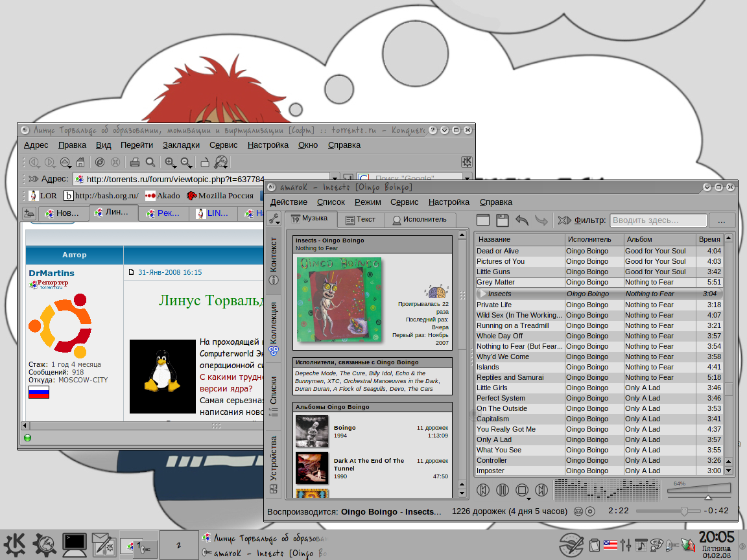Skip to previous track in amarok

(483, 489)
